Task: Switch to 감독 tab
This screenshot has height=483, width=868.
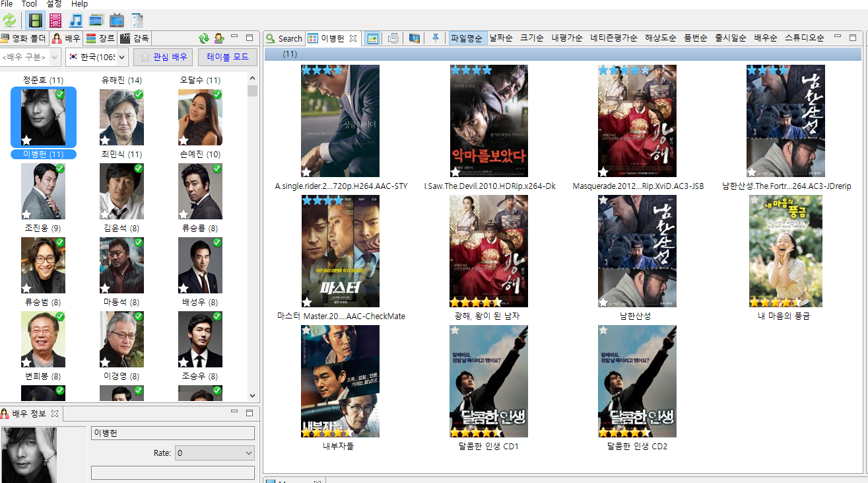Action: [x=135, y=38]
